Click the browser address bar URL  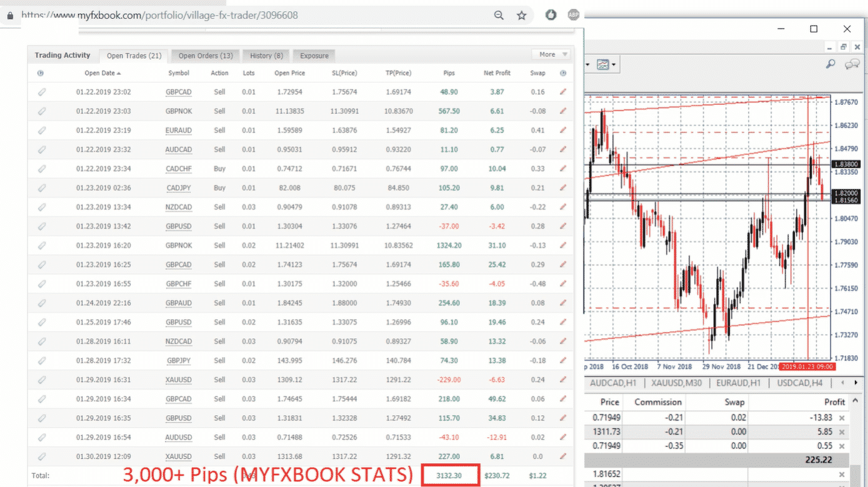coord(159,15)
